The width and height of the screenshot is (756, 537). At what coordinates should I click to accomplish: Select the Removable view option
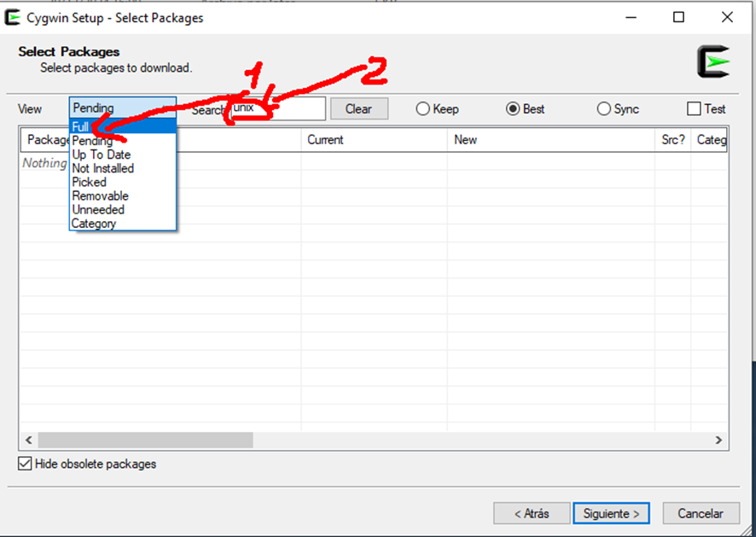(101, 196)
